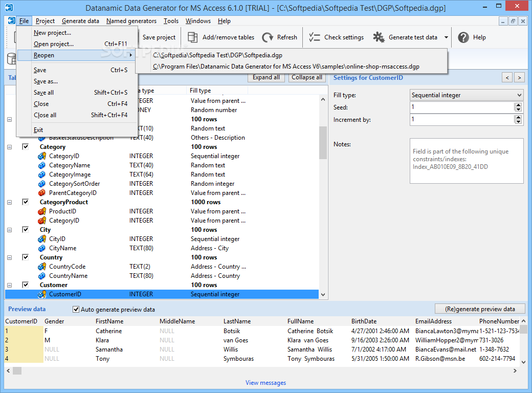Open the Generate test data dropdown arrow
The image size is (532, 393).
pyautogui.click(x=446, y=37)
